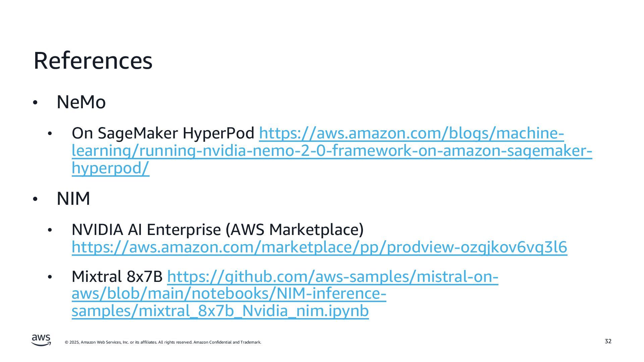644x362 pixels.
Task: Click the "NVIDIA AI Enterprise (AWS Marketplace)" text
Action: pos(217,230)
